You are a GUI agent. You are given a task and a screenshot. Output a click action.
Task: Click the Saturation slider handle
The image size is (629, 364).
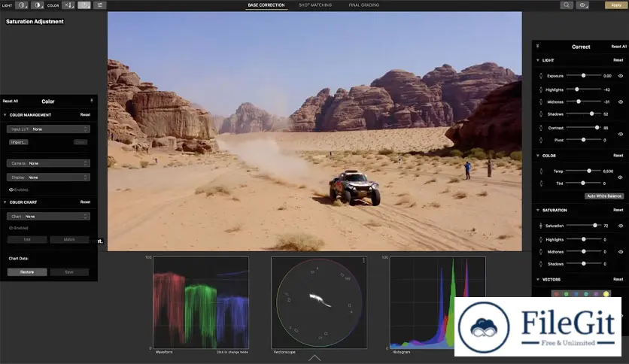coord(595,226)
